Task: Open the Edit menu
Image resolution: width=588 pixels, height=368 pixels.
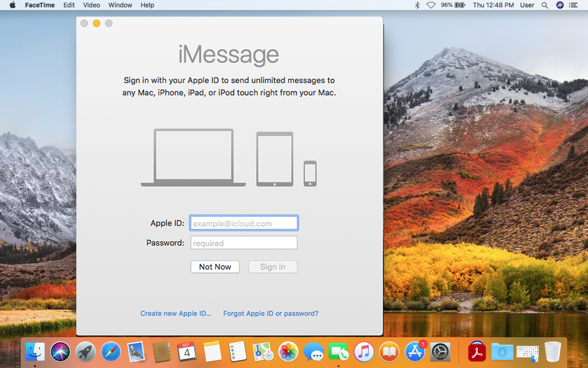Action: pyautogui.click(x=69, y=5)
